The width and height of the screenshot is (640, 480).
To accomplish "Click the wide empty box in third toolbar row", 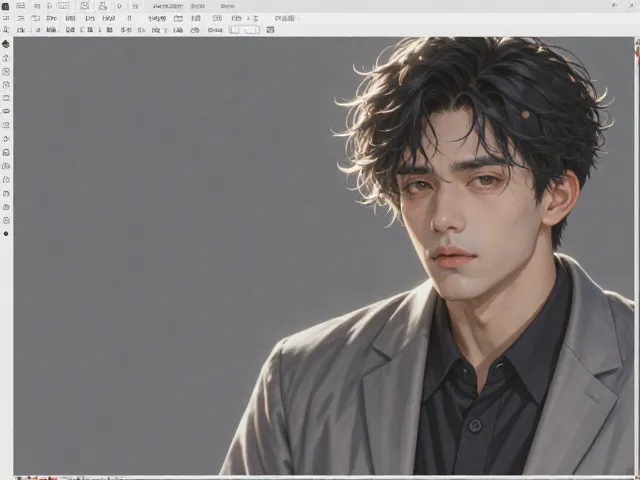I will pos(244,30).
